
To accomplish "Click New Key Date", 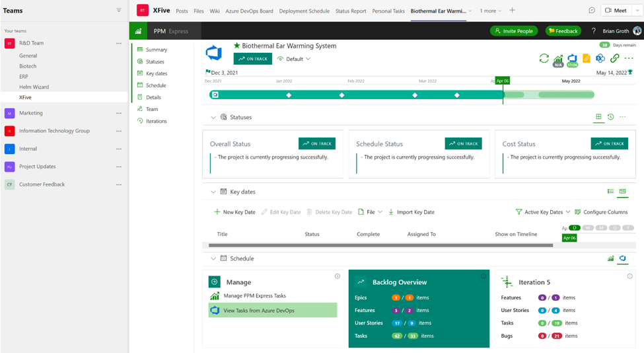I will [234, 212].
